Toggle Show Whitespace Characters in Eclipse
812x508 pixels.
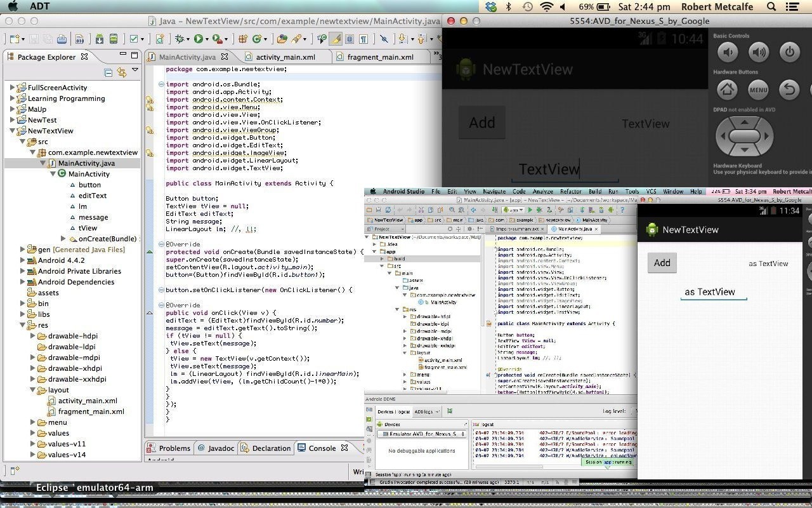point(363,39)
